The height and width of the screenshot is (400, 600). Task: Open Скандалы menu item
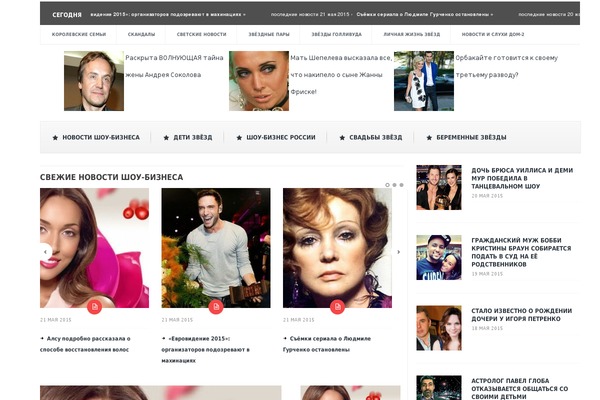pos(141,34)
